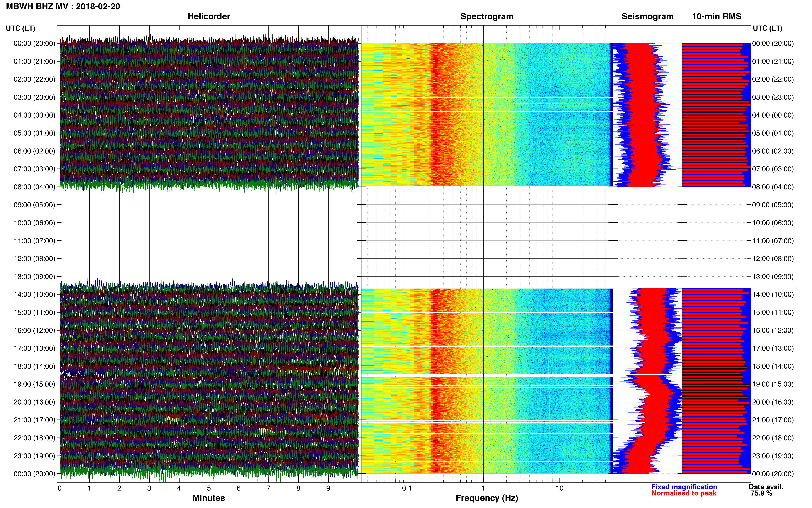The image size is (812, 508).
Task: Click the Seismogram panel title
Action: (x=648, y=16)
